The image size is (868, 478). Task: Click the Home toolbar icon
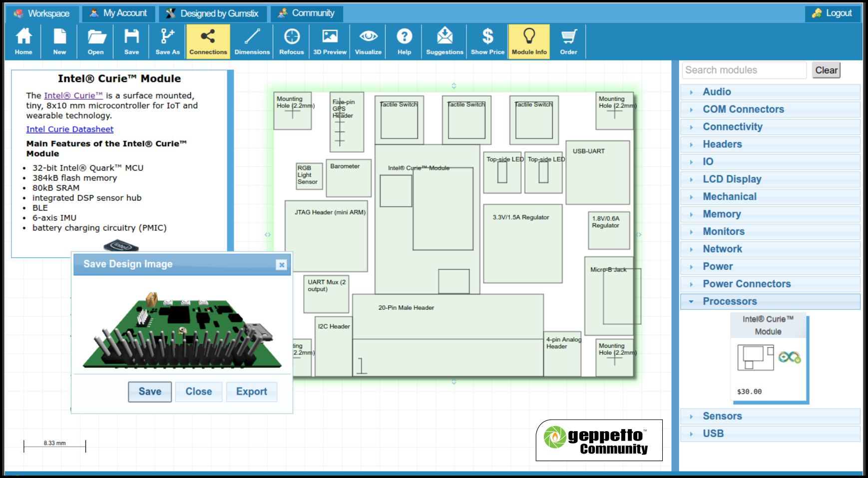23,42
